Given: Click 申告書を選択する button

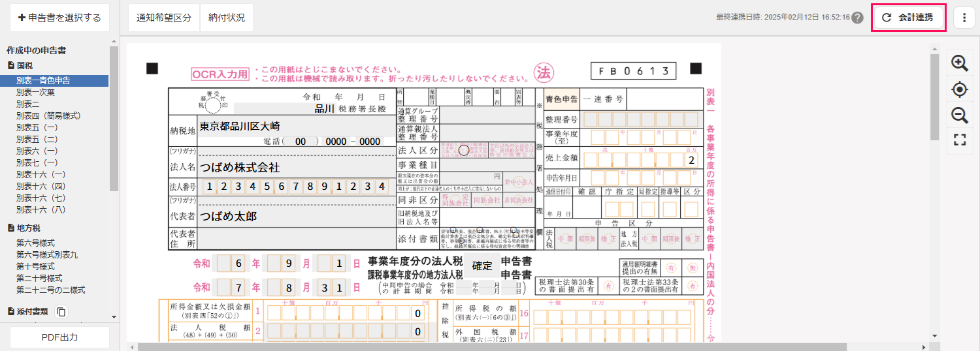Looking at the screenshot, I should point(59,18).
